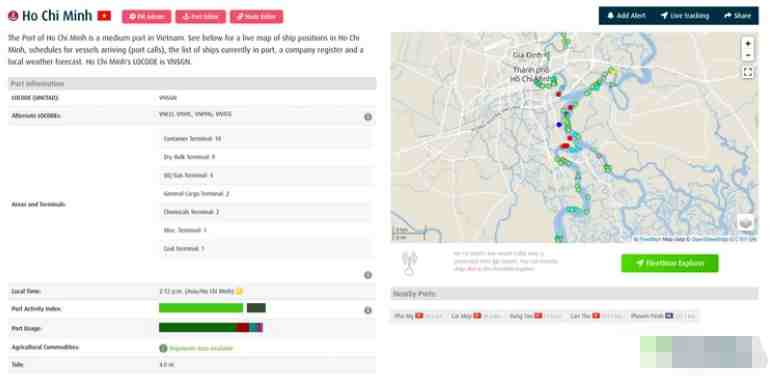Toggle fullscreen map view icon

click(x=747, y=73)
